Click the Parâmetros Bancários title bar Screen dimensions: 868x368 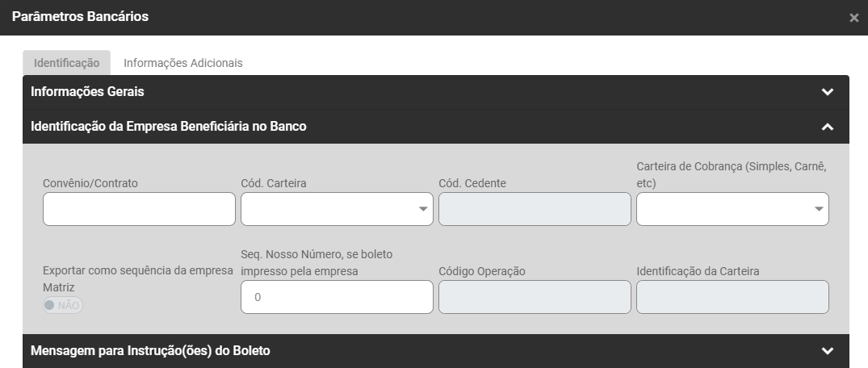(x=323, y=17)
